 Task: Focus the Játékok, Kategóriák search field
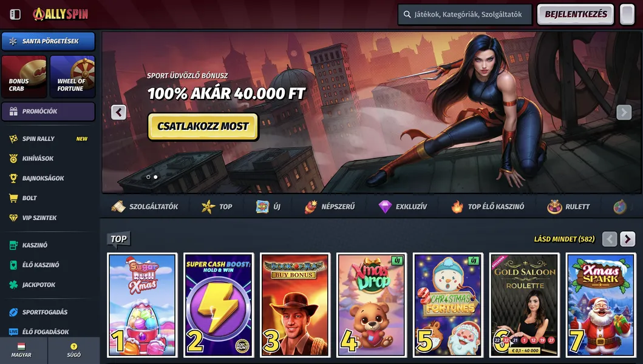(x=464, y=15)
